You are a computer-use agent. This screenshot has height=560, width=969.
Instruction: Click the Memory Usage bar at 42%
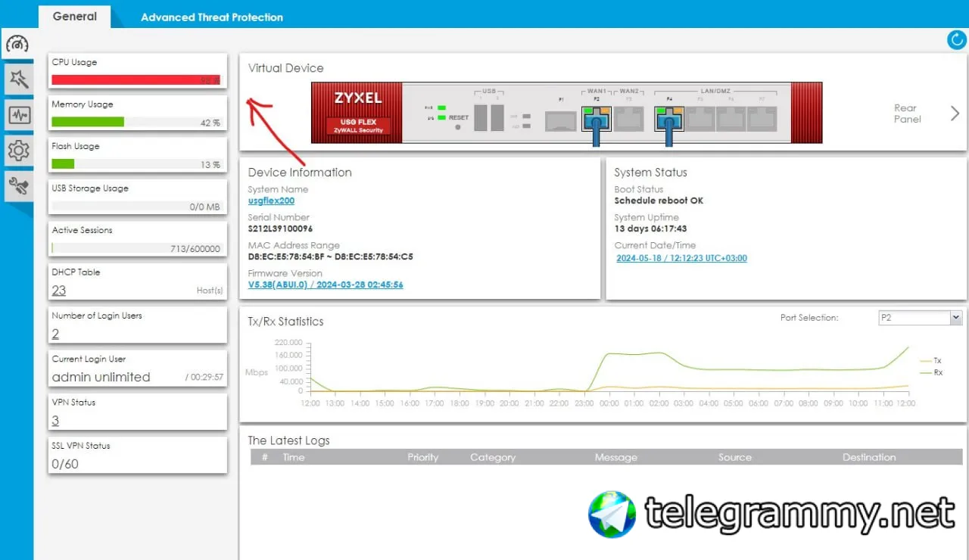coord(136,122)
